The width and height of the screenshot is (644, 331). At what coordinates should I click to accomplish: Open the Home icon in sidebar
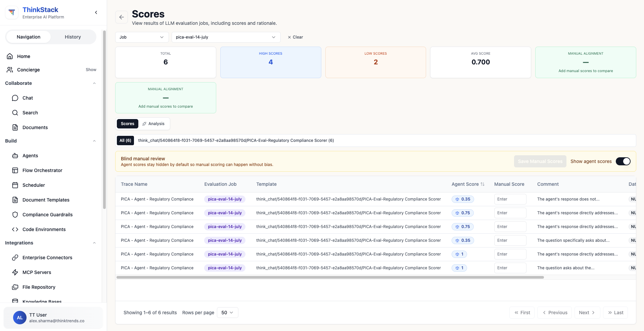[10, 56]
